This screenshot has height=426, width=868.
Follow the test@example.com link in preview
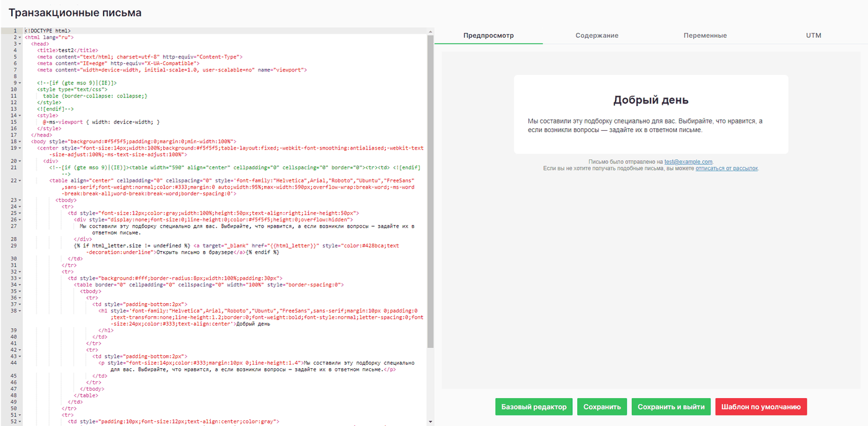tap(688, 162)
